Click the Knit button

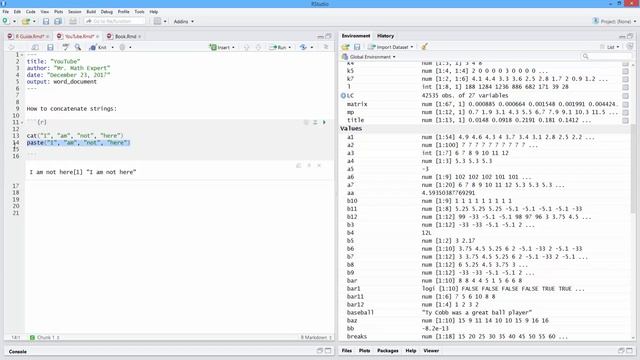pos(98,47)
